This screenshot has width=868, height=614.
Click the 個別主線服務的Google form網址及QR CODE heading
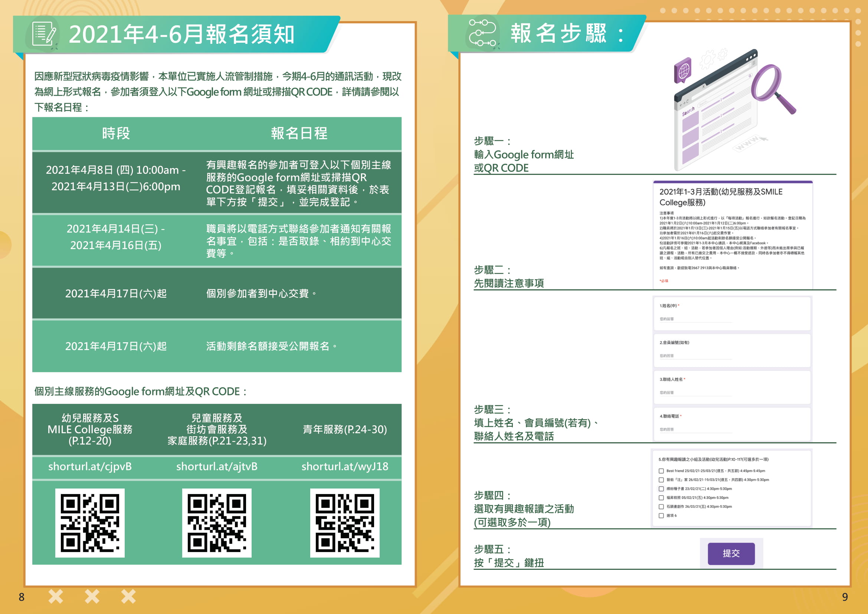[141, 392]
